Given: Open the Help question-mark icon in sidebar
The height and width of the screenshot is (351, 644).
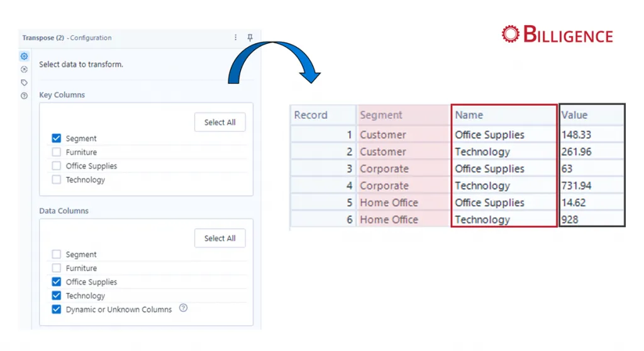Looking at the screenshot, I should 25,96.
